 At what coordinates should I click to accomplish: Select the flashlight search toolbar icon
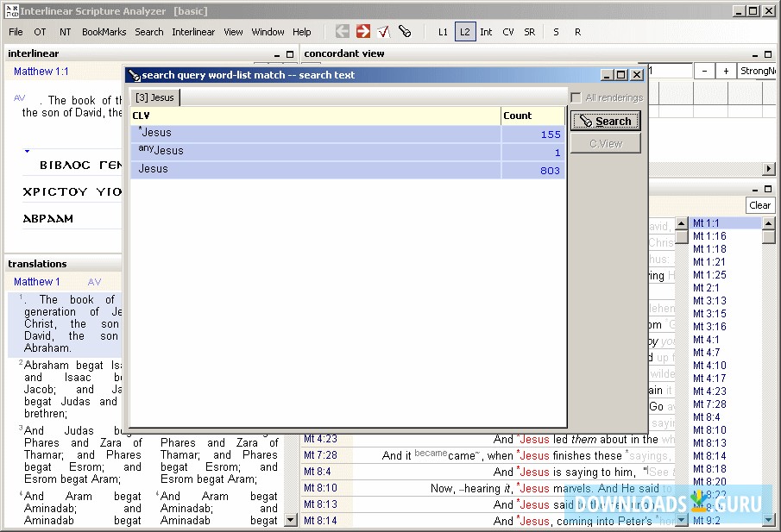click(405, 30)
